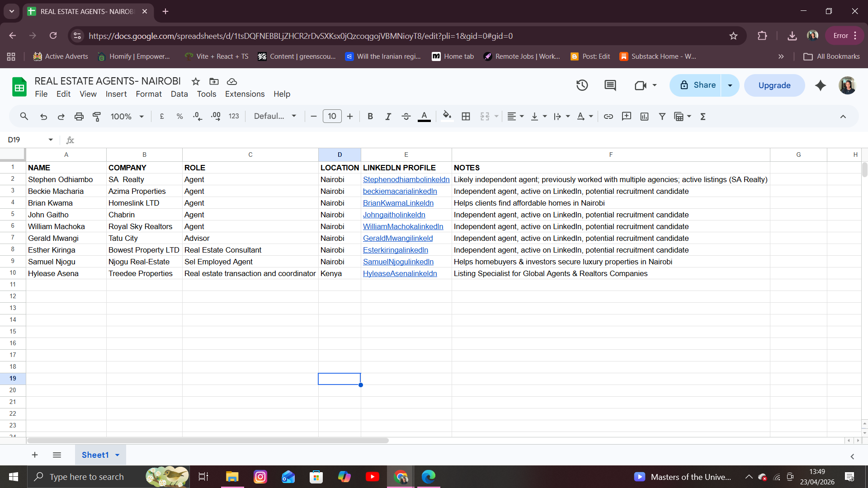
Task: Open horizontal align dropdown
Action: pyautogui.click(x=515, y=117)
